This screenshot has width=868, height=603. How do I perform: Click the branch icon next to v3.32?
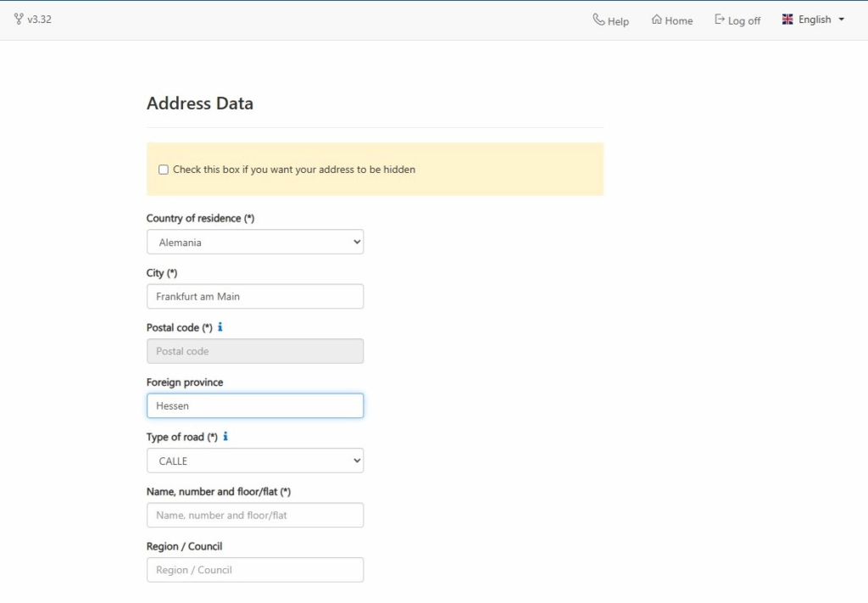[x=19, y=19]
